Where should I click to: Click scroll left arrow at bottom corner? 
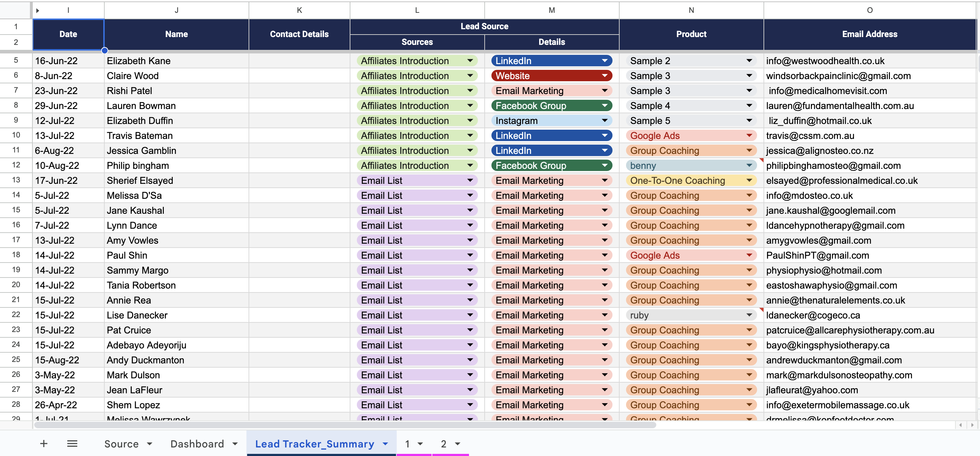click(x=961, y=425)
